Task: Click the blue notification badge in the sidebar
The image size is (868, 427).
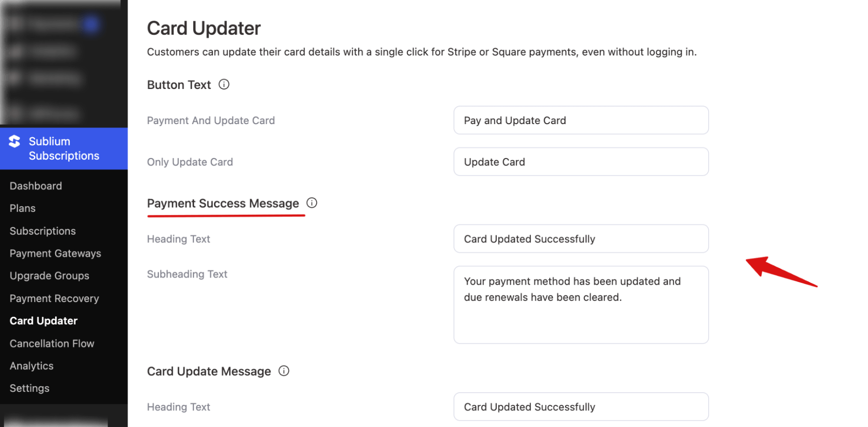Action: (91, 25)
